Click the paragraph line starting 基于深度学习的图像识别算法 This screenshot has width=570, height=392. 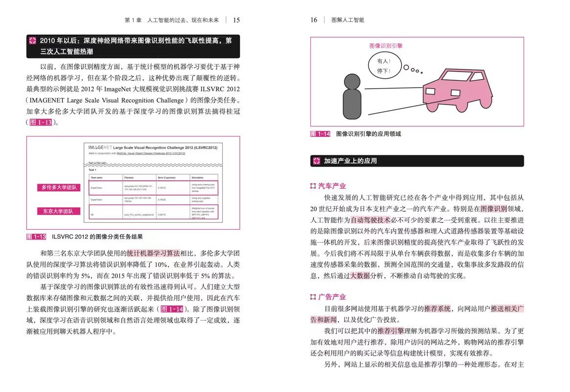[140, 287]
